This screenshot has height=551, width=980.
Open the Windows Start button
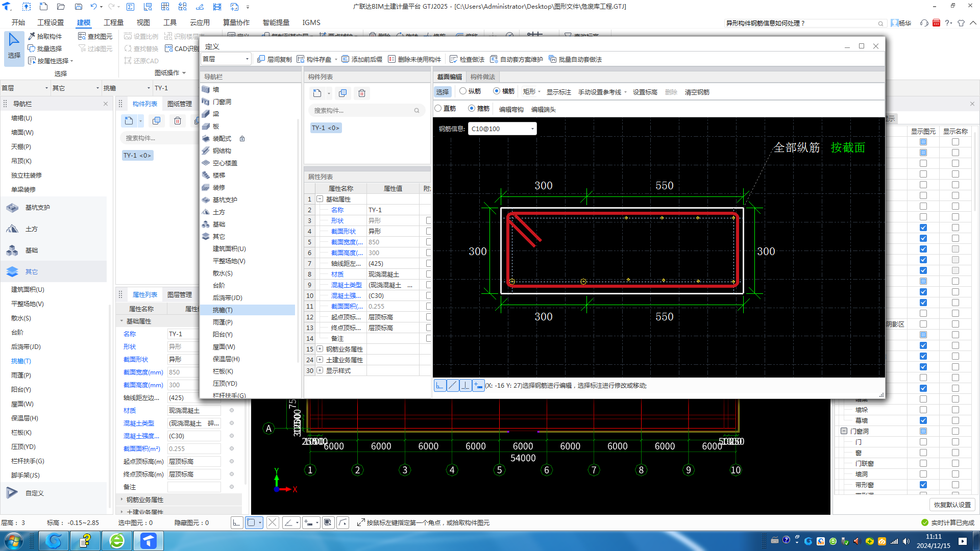point(13,541)
